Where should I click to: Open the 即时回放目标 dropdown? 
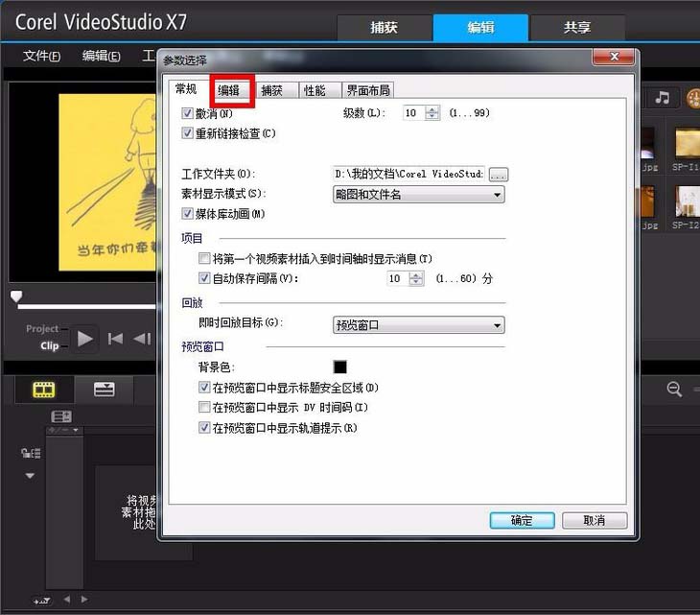point(419,325)
